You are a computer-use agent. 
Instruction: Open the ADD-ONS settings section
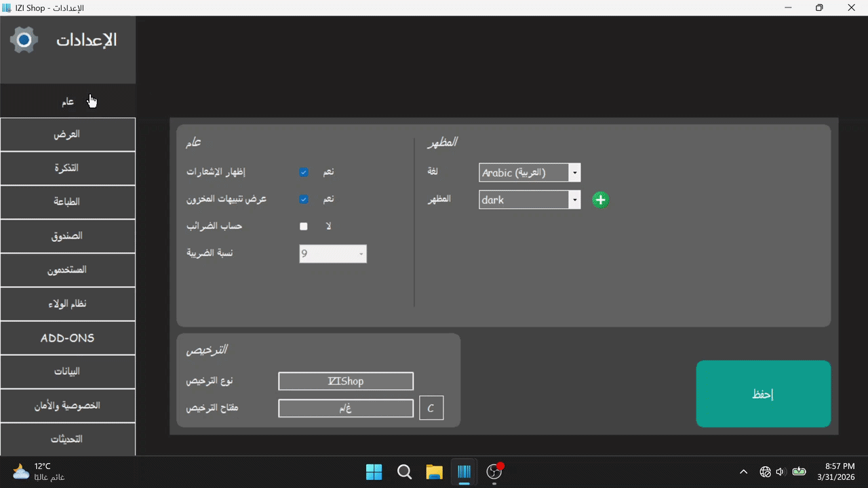68,338
